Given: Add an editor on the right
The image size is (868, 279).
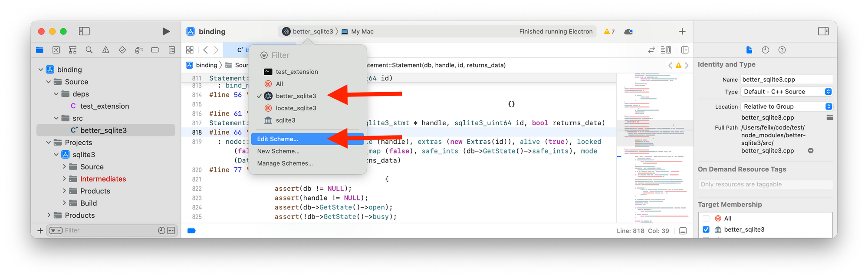Looking at the screenshot, I should tap(685, 50).
